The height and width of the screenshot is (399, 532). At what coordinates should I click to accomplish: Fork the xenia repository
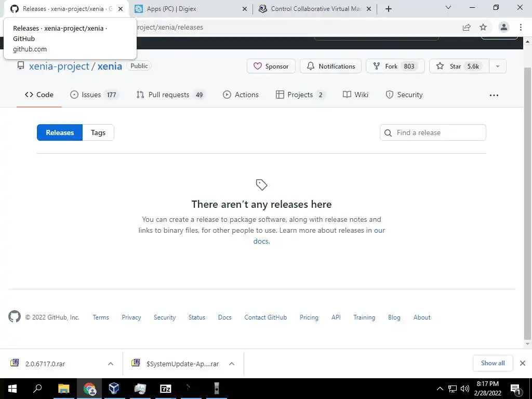pos(395,66)
